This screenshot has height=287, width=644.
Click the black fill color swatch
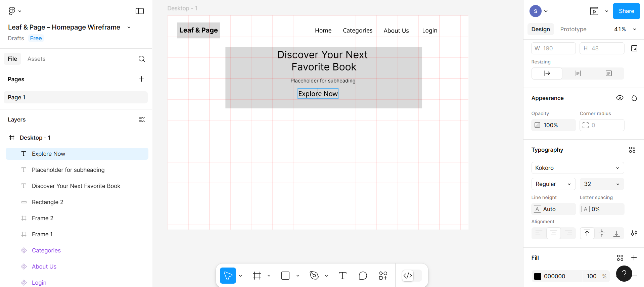(x=538, y=276)
